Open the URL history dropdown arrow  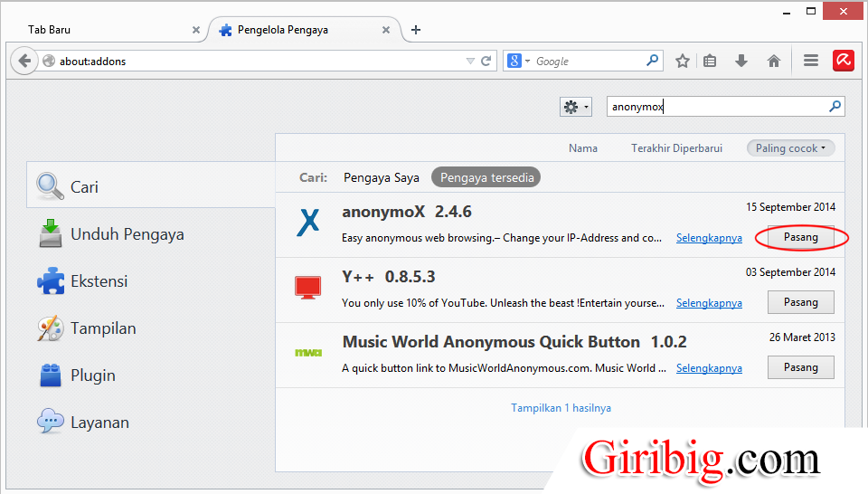point(470,61)
